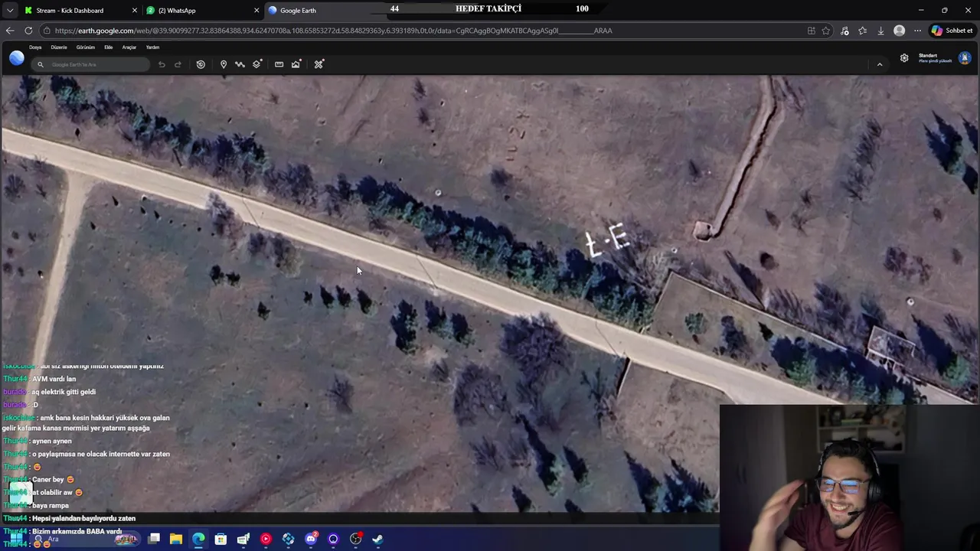
Task: Open browser Downloads
Action: click(880, 31)
